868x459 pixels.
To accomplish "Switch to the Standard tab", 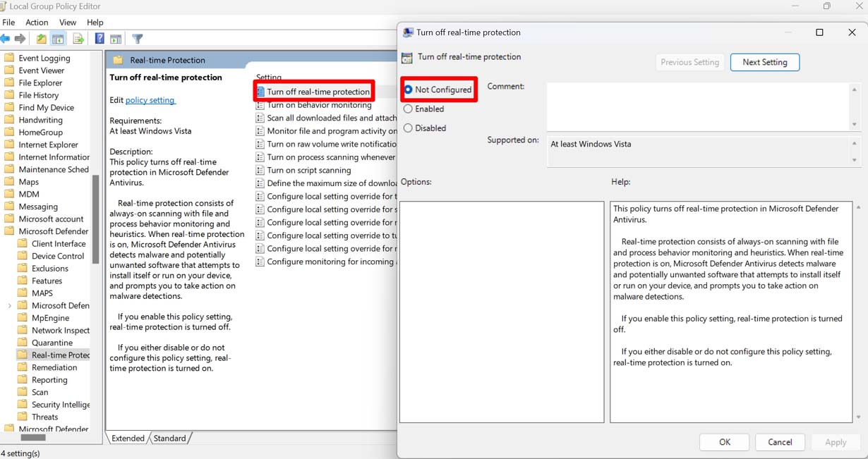I will point(170,438).
